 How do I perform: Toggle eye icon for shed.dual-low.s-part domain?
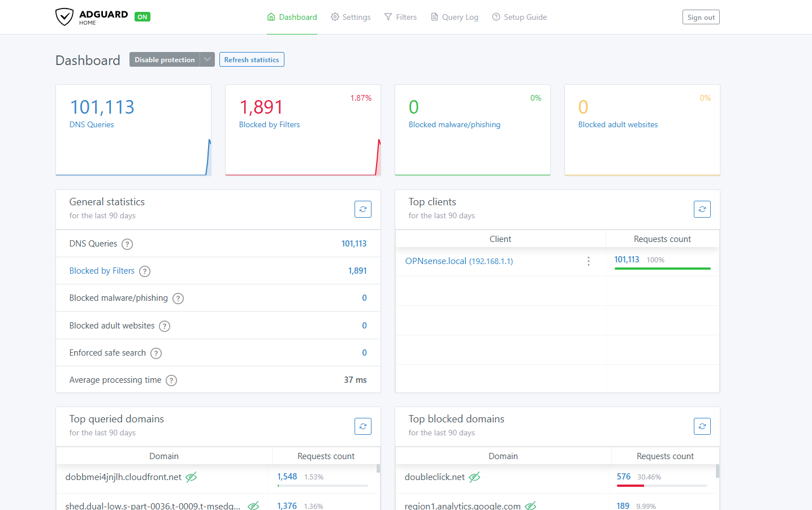tap(253, 506)
